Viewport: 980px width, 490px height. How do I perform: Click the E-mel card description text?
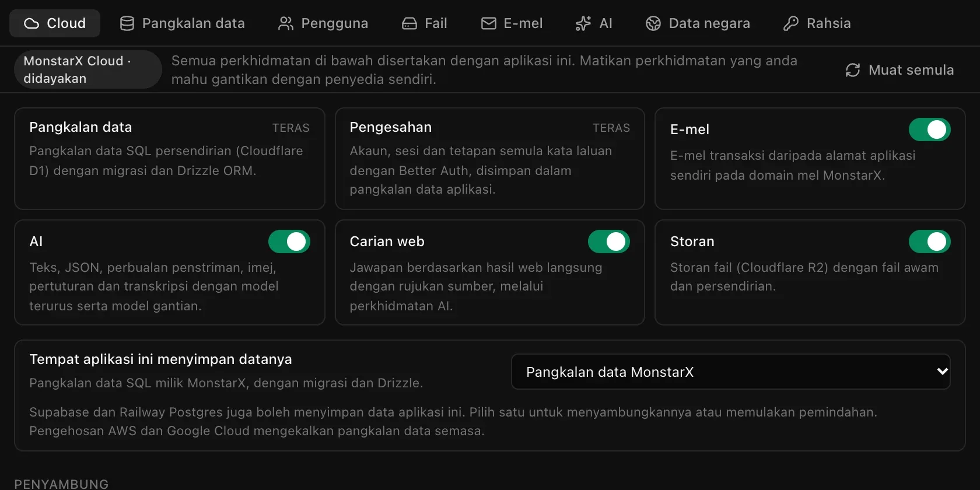tap(793, 166)
